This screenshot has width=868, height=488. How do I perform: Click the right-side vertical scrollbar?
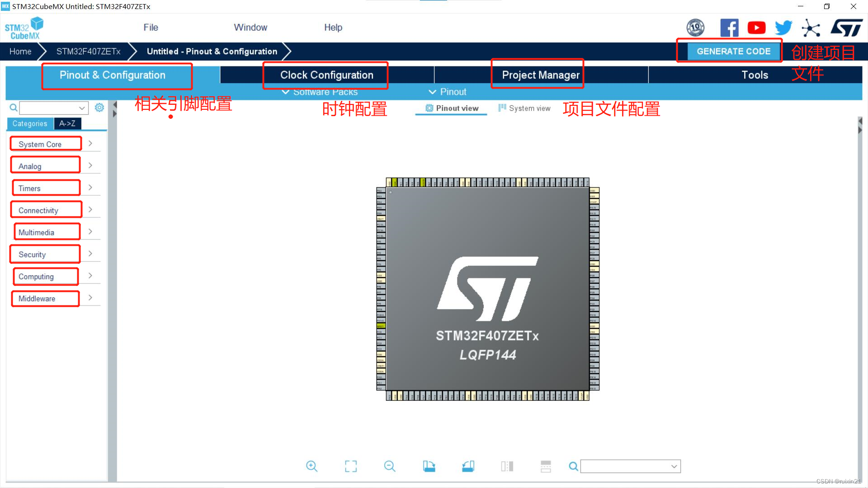coord(860,298)
